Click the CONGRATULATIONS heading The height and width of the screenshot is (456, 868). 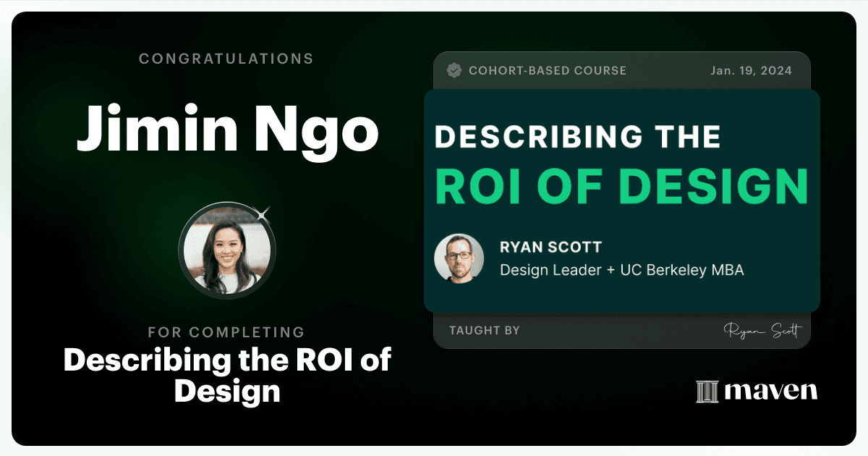pos(226,59)
